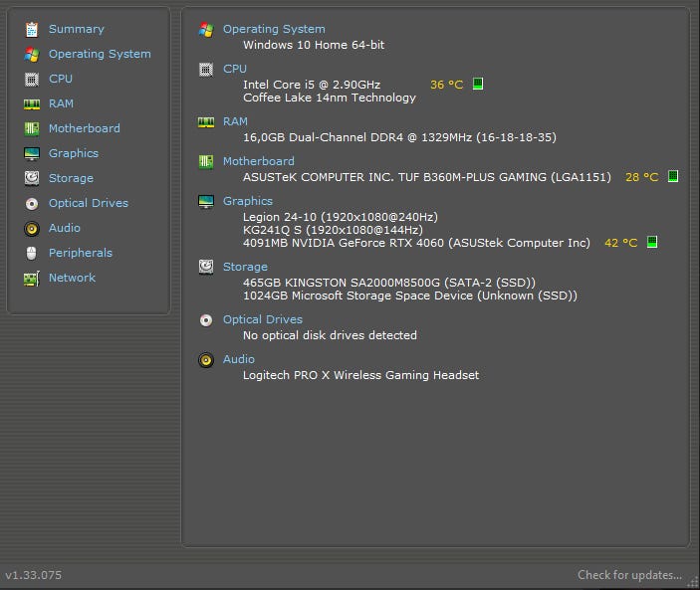Click the Graphics monitor icon in sidebar

pos(32,154)
